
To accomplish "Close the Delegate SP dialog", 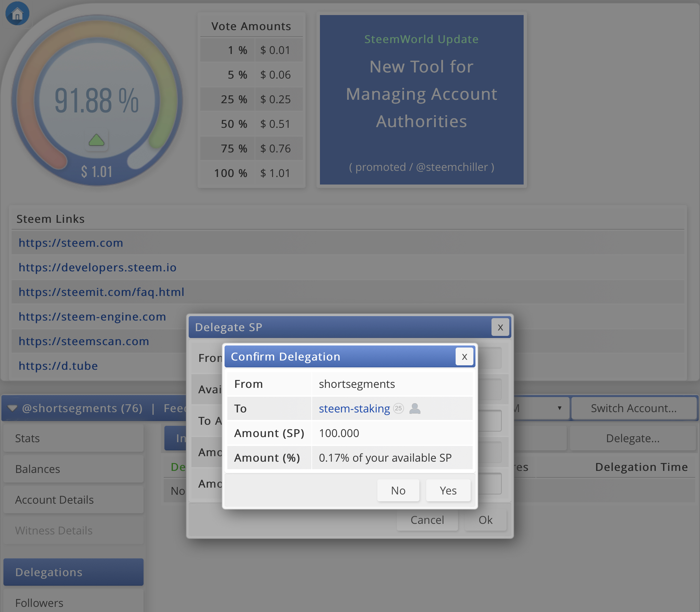I will click(x=500, y=327).
